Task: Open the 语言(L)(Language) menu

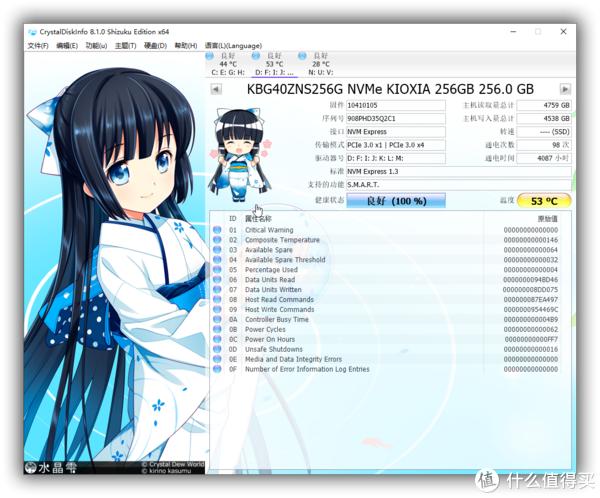Action: (233, 46)
